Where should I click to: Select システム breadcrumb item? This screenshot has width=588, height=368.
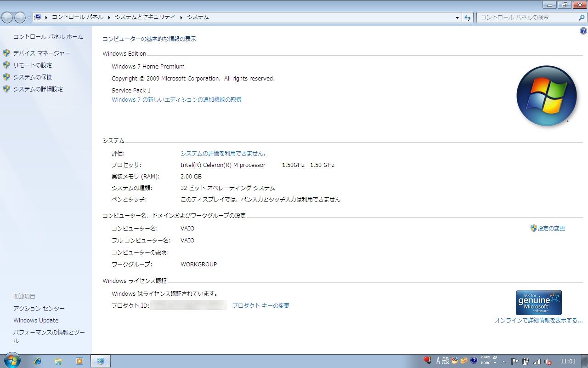click(x=198, y=17)
